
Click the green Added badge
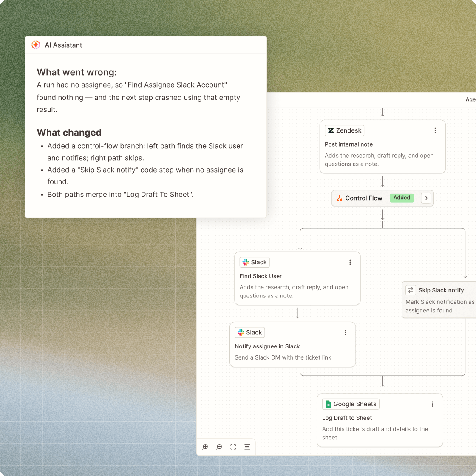click(x=401, y=198)
